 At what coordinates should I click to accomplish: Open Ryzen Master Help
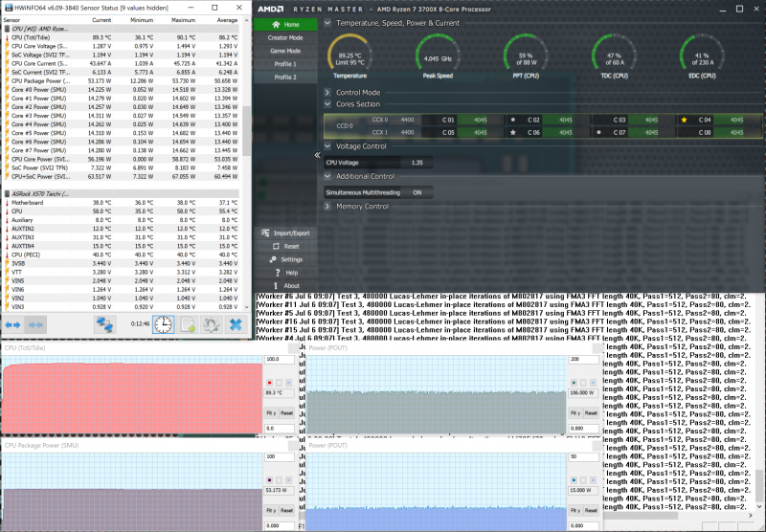[285, 273]
